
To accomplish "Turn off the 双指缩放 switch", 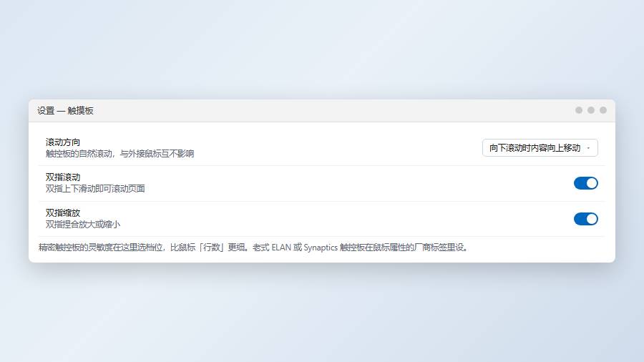I will click(x=585, y=219).
